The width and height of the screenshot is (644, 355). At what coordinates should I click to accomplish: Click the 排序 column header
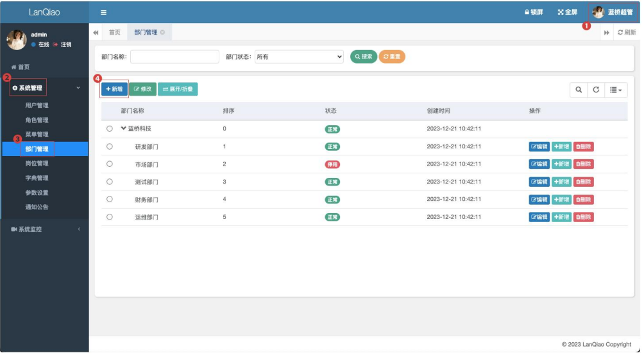pyautogui.click(x=228, y=111)
